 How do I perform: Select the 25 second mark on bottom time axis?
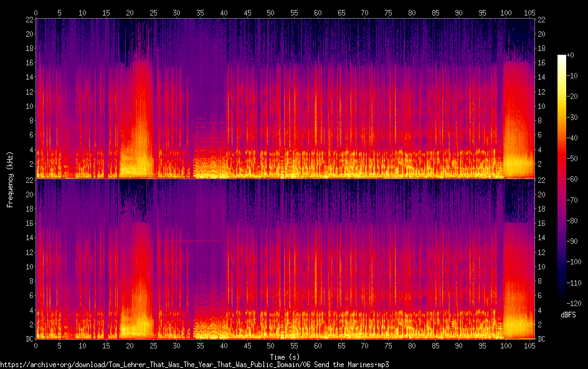pyautogui.click(x=153, y=345)
